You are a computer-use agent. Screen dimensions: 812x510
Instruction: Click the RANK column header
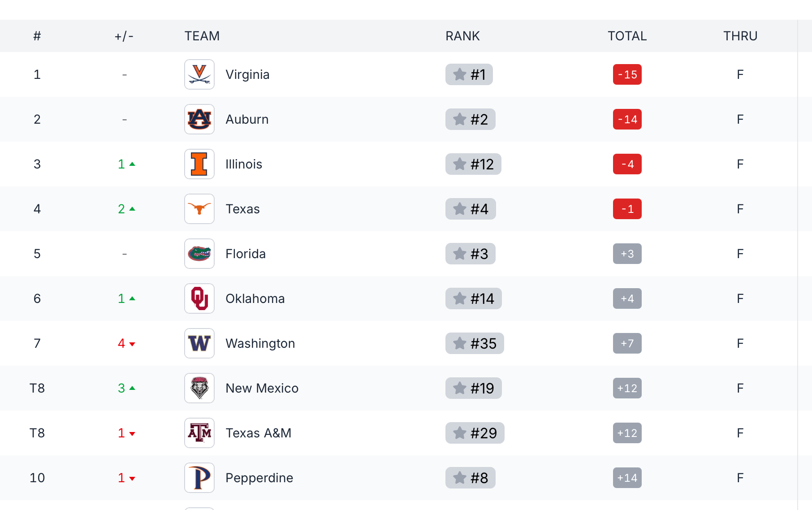point(462,36)
